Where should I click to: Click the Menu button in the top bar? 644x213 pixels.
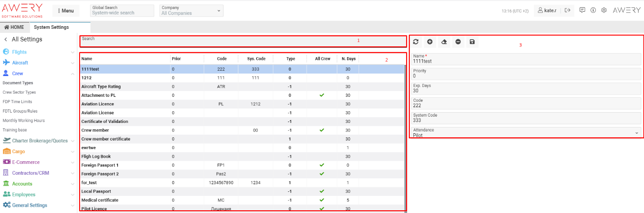[x=66, y=11]
